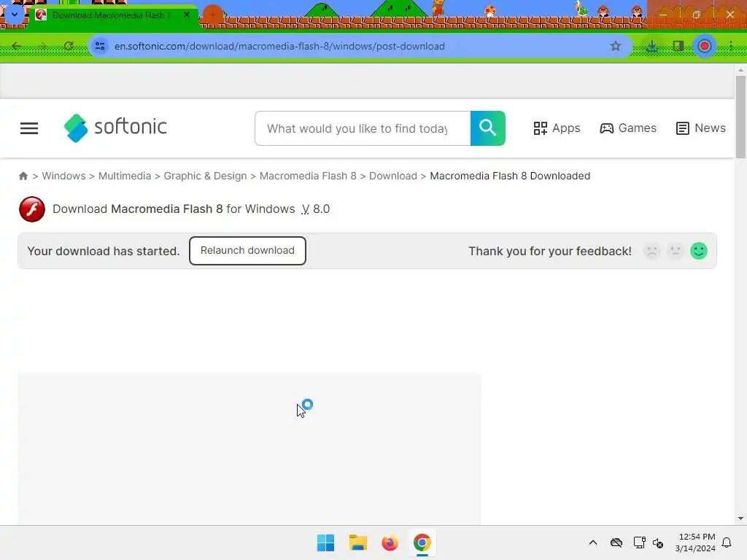Viewport: 747px width, 560px height.
Task: Click the Relaunch download button
Action: pos(247,251)
